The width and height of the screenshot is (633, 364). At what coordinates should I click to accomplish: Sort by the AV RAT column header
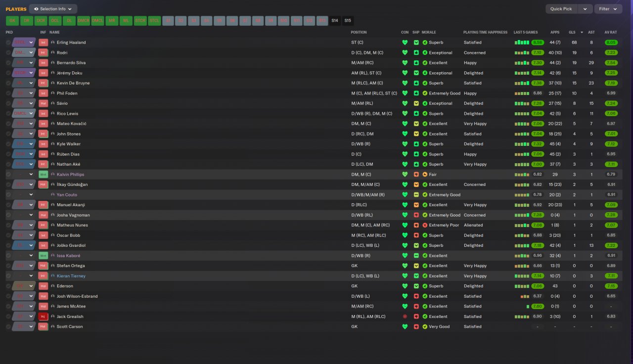pos(611,32)
